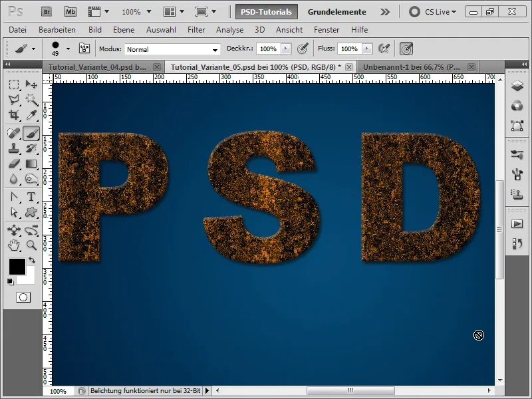Viewport: 532px width, 399px height.
Task: Launch Adobe Bridge from the application bar
Action: pos(47,12)
